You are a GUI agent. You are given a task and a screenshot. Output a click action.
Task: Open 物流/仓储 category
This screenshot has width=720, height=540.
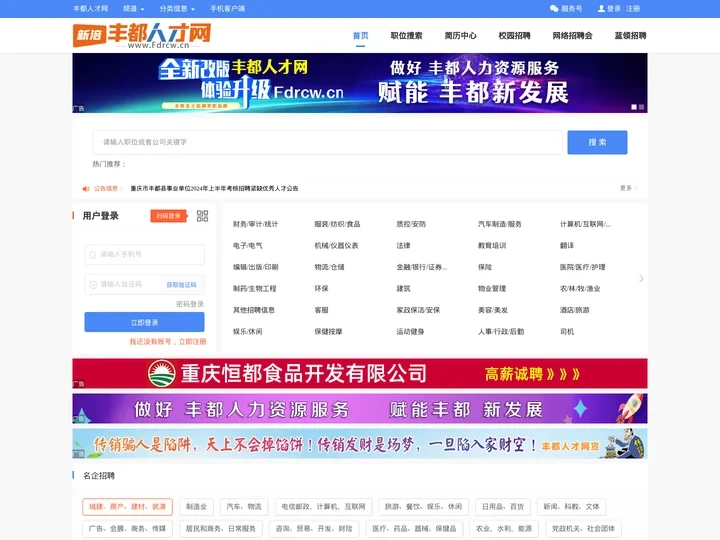329,267
